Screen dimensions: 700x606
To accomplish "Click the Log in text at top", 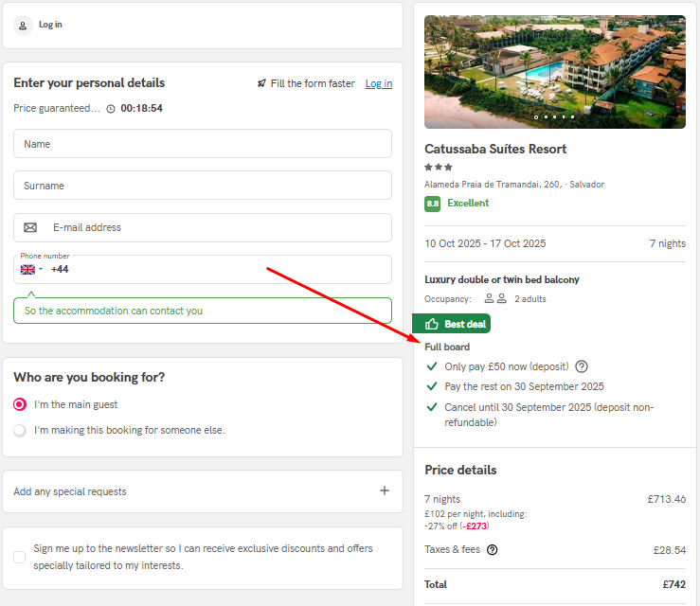I will [x=50, y=25].
